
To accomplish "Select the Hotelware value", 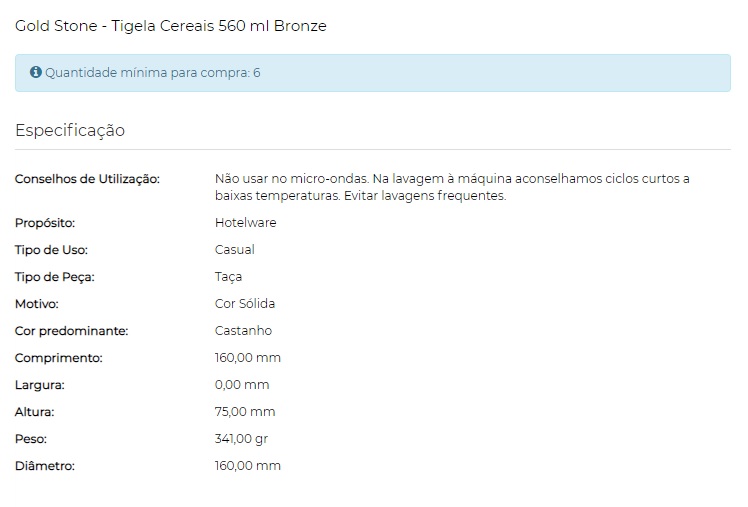I will pyautogui.click(x=246, y=223).
